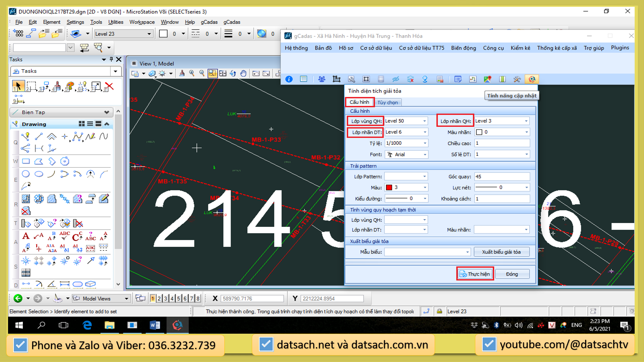Open the Font Arial dropdown
This screenshot has width=644, height=362.
click(424, 154)
